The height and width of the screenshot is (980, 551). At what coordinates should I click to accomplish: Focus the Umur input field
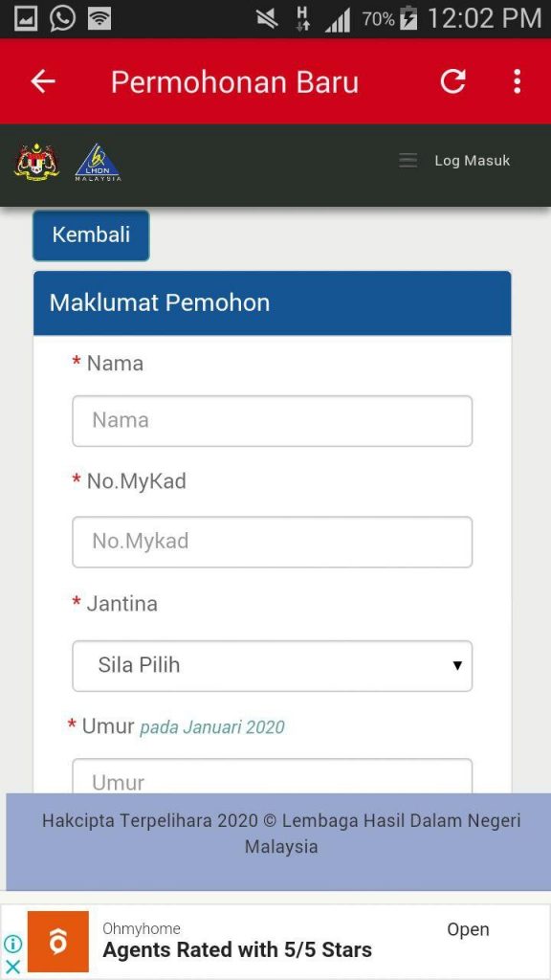273,776
